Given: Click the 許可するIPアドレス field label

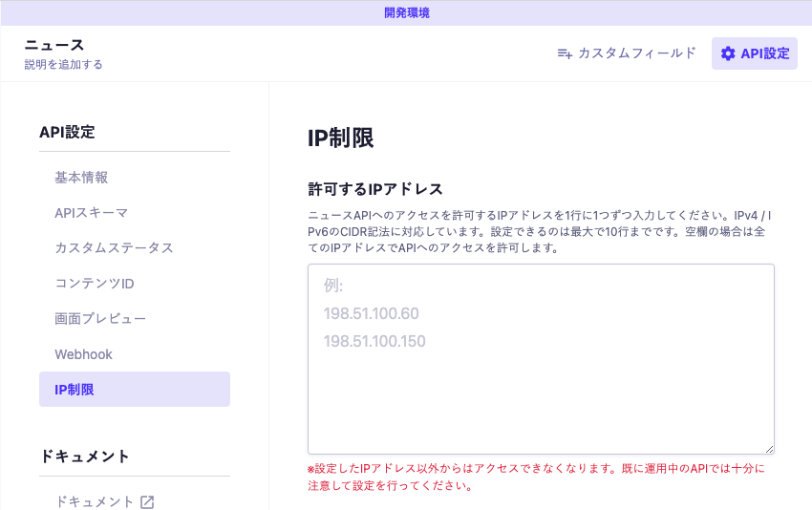Looking at the screenshot, I should (374, 188).
